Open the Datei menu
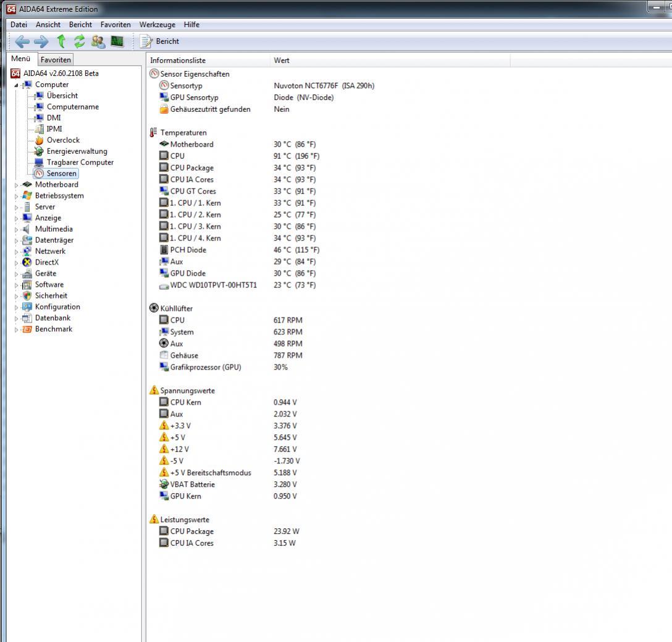Image resolution: width=672 pixels, height=642 pixels. click(19, 25)
